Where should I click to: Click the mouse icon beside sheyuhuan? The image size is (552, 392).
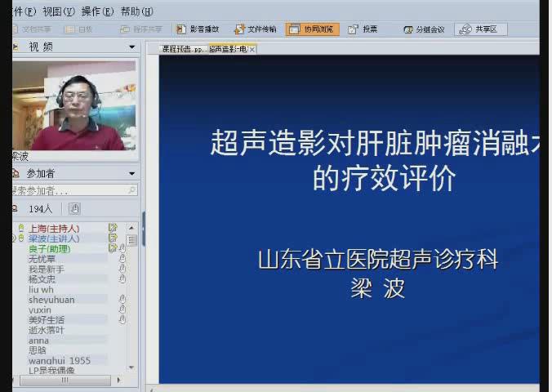coord(122,299)
